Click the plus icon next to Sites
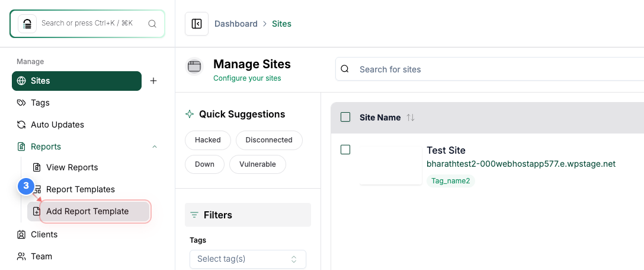 coord(153,81)
